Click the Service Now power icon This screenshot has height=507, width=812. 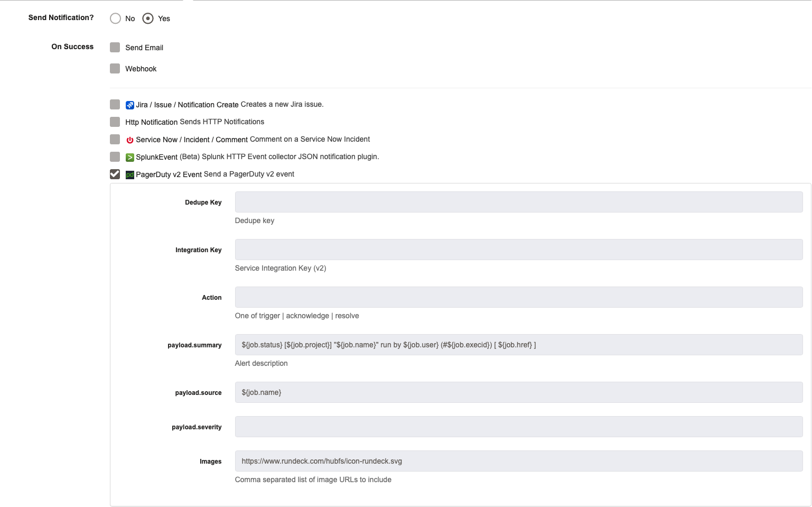click(130, 140)
